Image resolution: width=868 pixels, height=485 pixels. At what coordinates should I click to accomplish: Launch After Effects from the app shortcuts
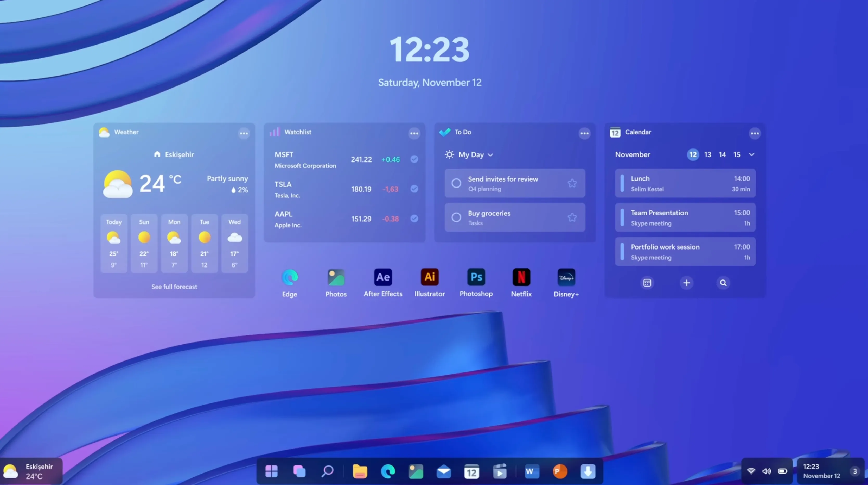(382, 277)
